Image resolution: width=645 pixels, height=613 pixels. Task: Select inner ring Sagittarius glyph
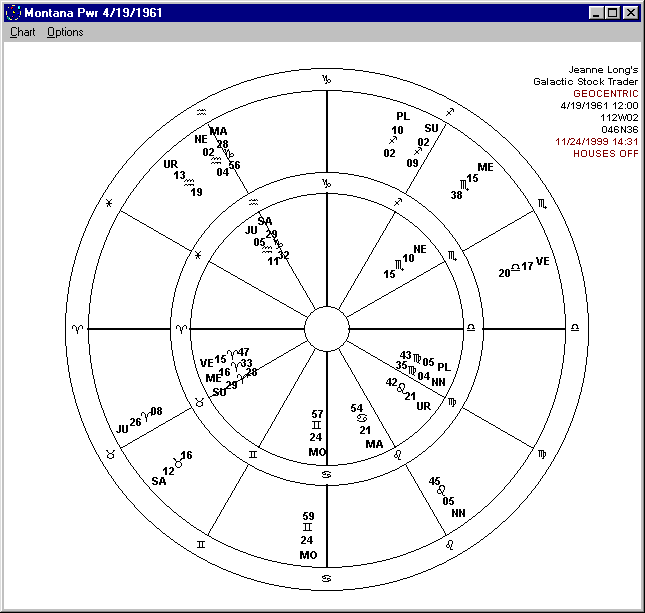398,202
